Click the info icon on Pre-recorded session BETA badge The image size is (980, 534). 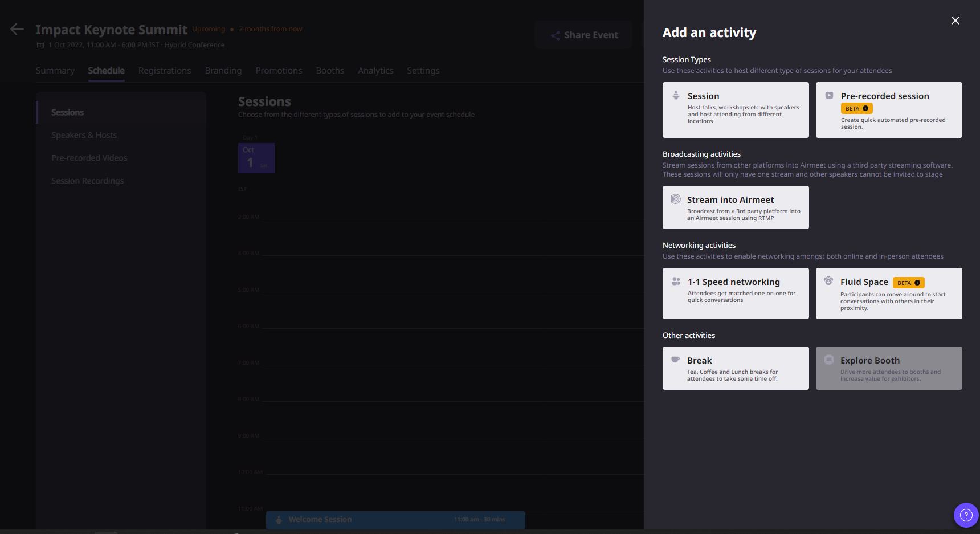point(865,108)
